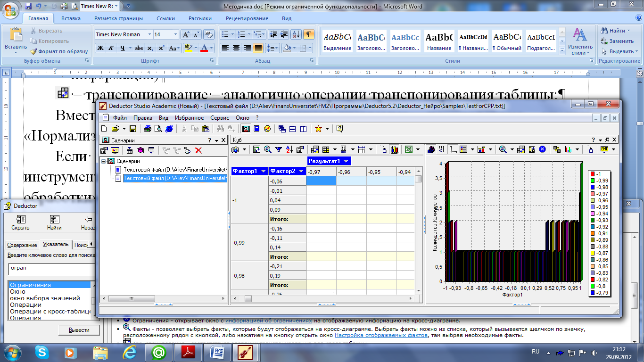The width and height of the screenshot is (644, 362).
Task: Collapse the Сценарии tree root node
Action: pyautogui.click(x=104, y=161)
